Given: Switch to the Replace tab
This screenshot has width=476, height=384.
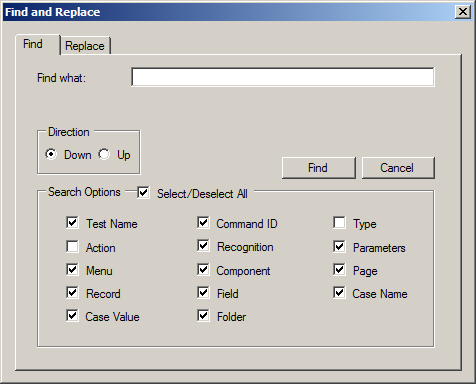Looking at the screenshot, I should (x=85, y=46).
